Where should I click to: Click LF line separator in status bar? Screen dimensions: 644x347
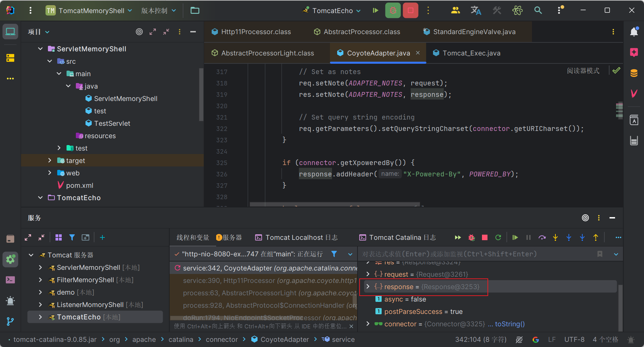pos(552,339)
